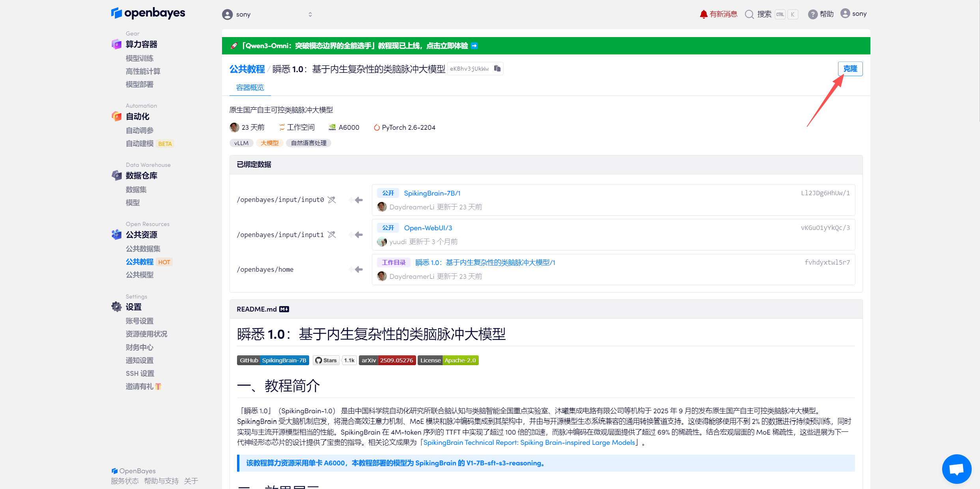Open 自动调参 in the sidebar

140,131
